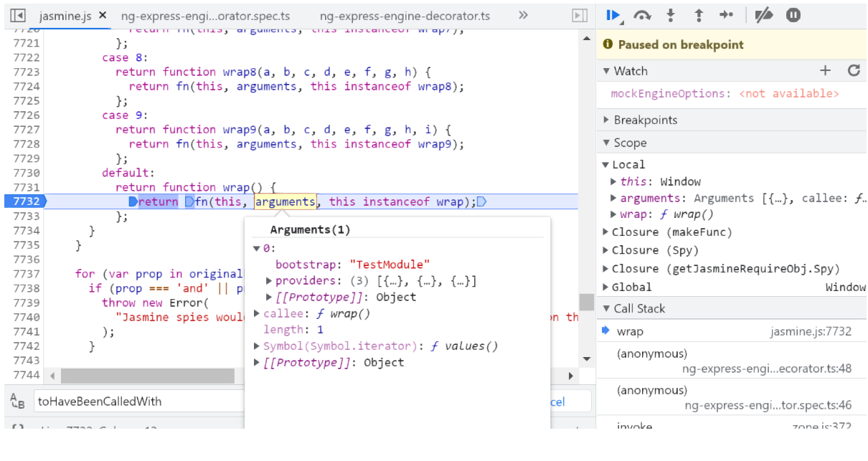Click the Step icon

click(726, 15)
